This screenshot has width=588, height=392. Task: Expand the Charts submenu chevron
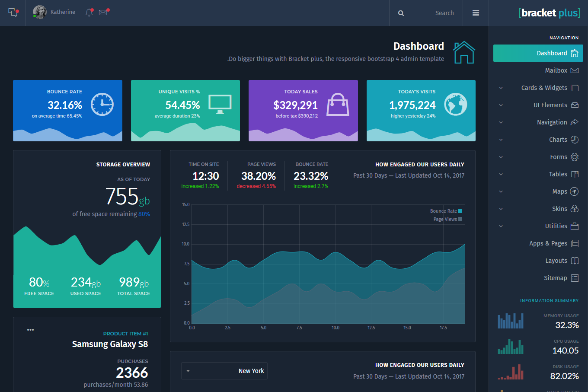pyautogui.click(x=501, y=140)
